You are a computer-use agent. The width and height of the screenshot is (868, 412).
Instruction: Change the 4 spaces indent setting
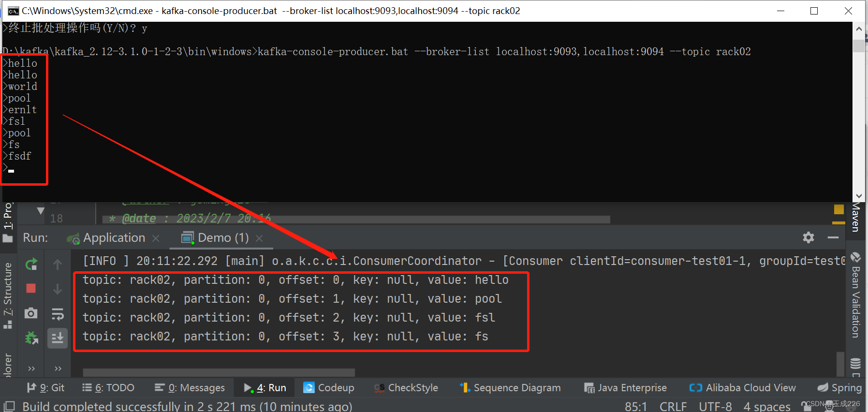click(767, 406)
